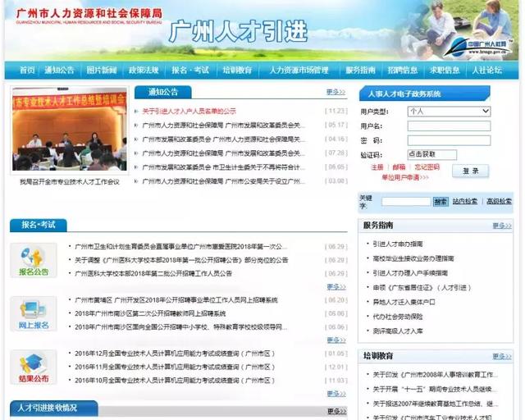
Task: Open 培训教育 navigation item
Action: pyautogui.click(x=237, y=70)
